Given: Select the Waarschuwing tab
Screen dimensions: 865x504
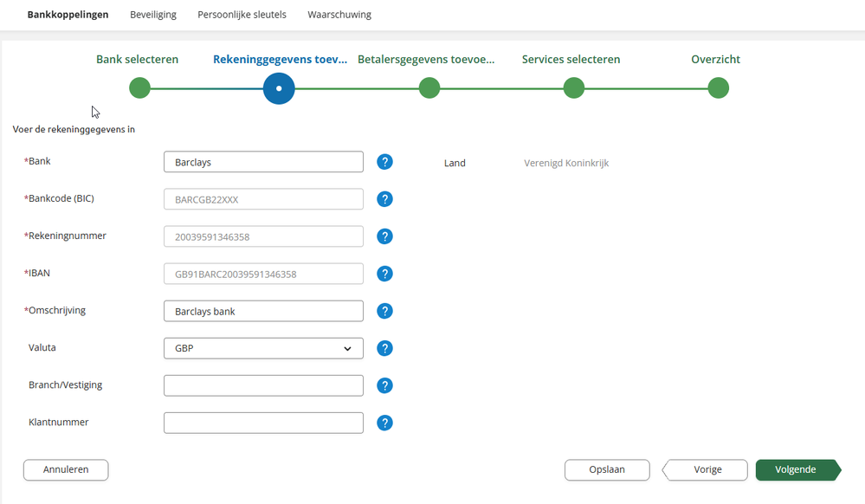Looking at the screenshot, I should [339, 15].
